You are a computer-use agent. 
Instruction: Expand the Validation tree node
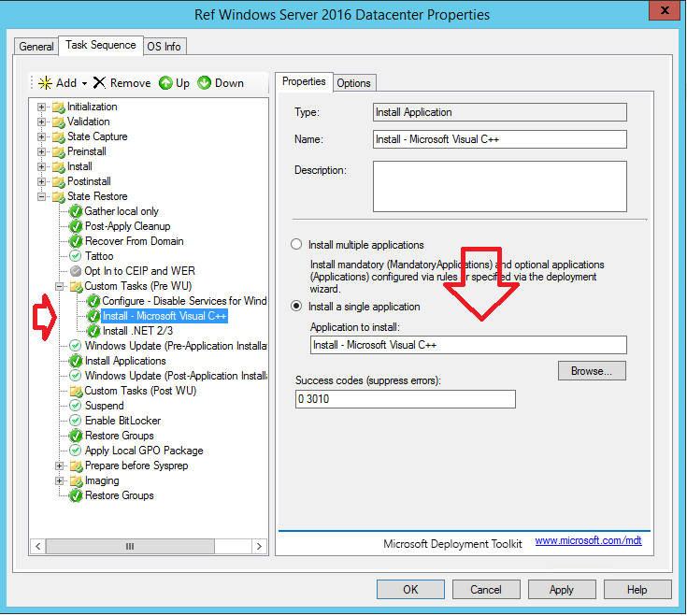coord(41,122)
